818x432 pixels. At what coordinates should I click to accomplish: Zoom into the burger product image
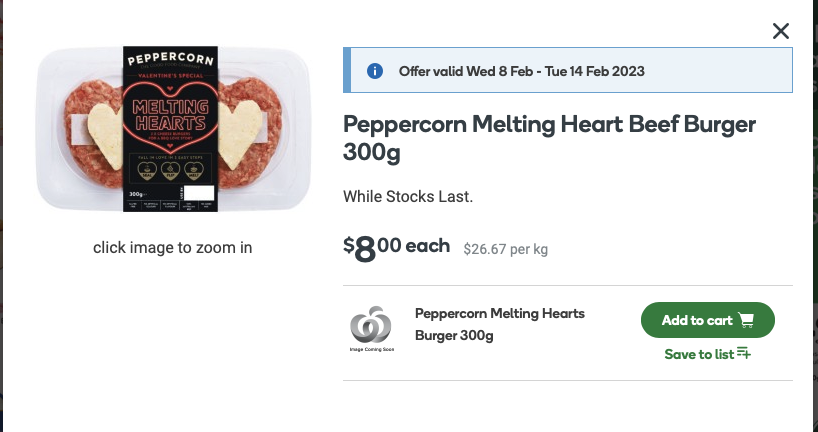(173, 129)
